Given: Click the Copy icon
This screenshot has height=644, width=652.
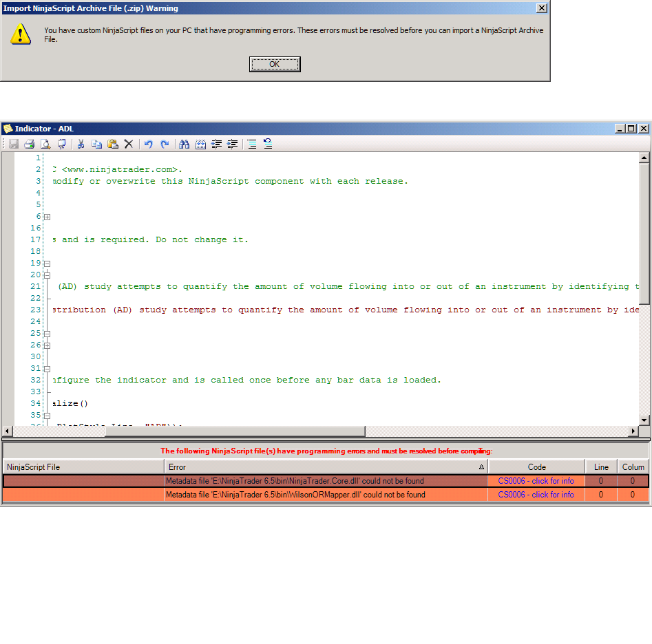Looking at the screenshot, I should 97,144.
